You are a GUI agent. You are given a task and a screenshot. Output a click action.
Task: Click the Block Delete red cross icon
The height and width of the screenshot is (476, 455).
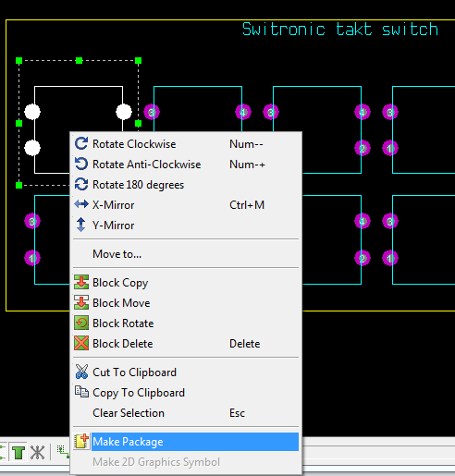coord(81,343)
